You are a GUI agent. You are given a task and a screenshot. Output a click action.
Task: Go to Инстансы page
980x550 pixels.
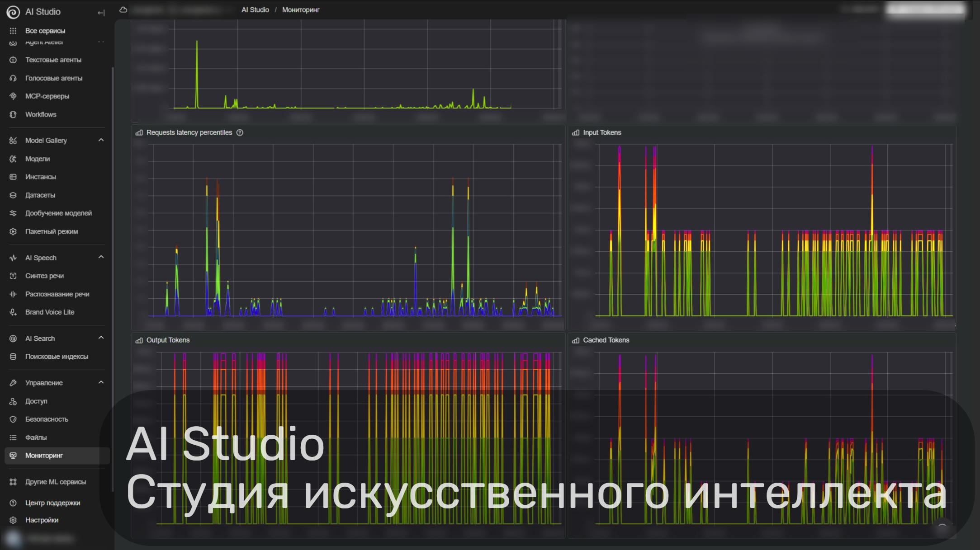click(x=41, y=177)
